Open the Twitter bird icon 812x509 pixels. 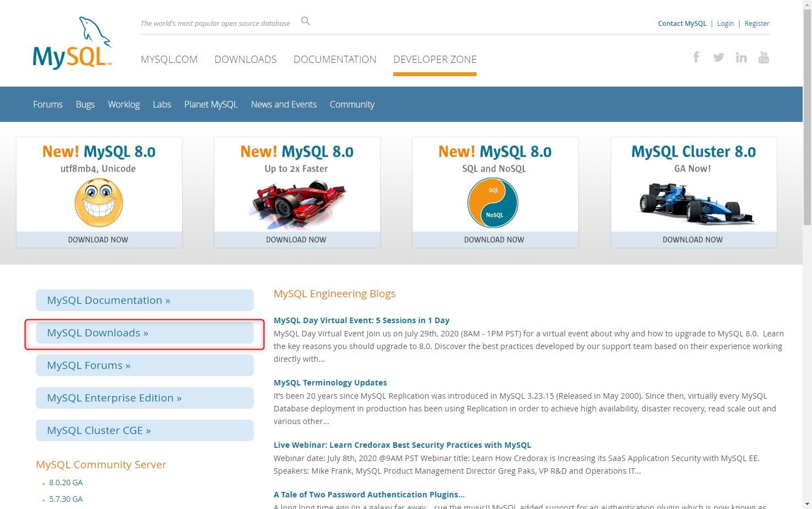point(718,57)
